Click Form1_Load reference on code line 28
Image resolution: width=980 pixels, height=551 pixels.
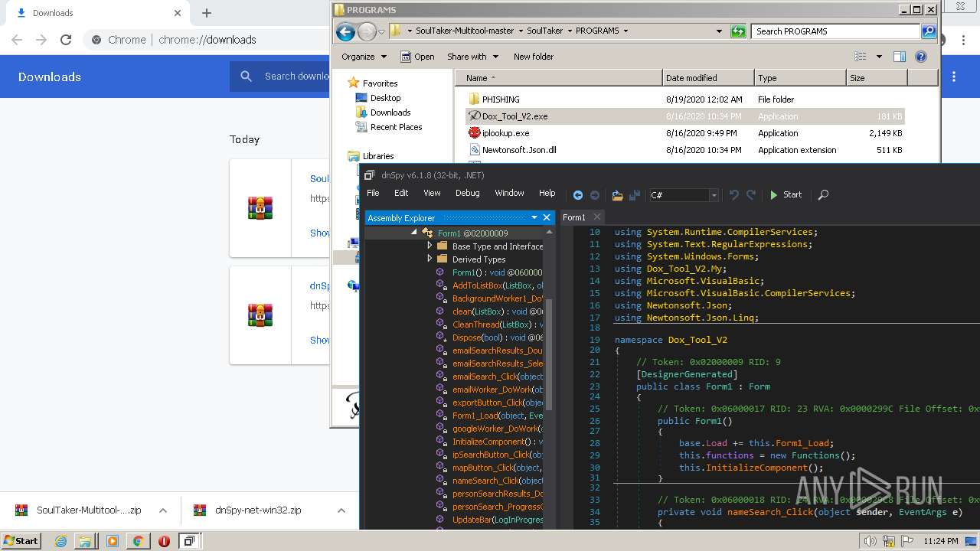[x=802, y=443]
